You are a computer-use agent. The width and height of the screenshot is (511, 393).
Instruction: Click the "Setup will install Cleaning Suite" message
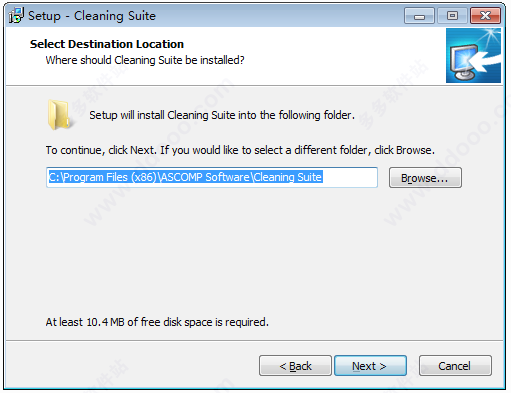[222, 115]
